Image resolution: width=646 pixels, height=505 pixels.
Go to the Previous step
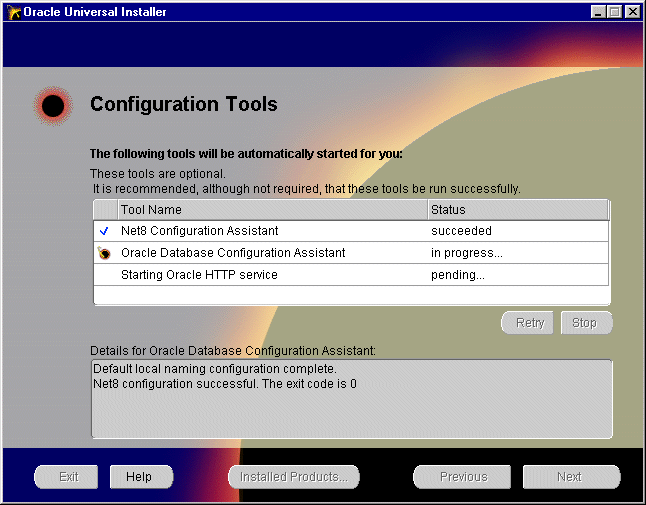(462, 477)
